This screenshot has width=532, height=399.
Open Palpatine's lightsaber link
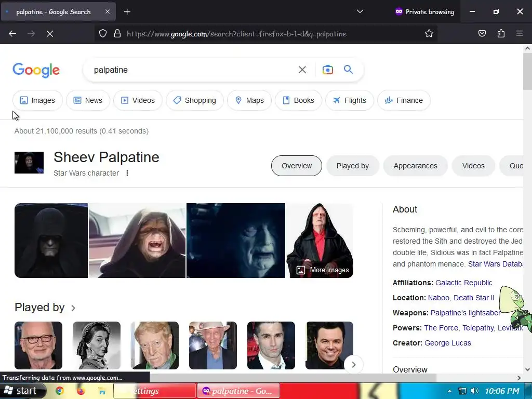pyautogui.click(x=465, y=313)
